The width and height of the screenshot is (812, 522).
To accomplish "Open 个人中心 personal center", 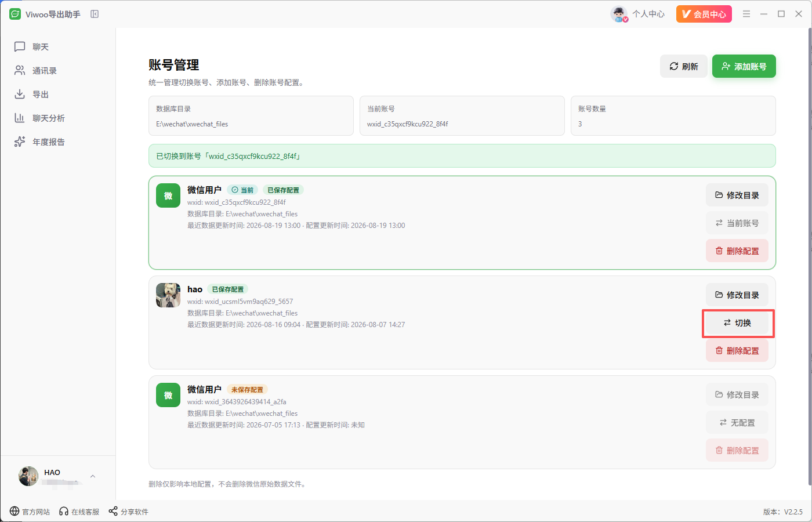I will click(648, 14).
